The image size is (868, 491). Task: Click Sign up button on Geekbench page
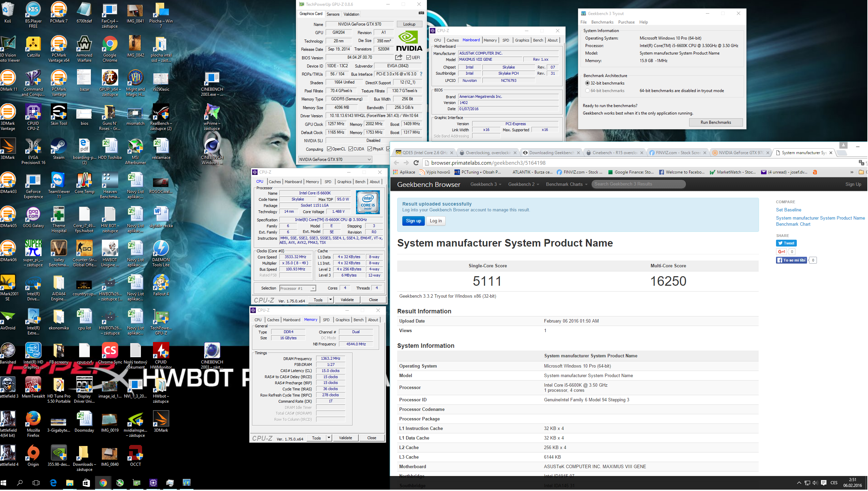pyautogui.click(x=413, y=221)
